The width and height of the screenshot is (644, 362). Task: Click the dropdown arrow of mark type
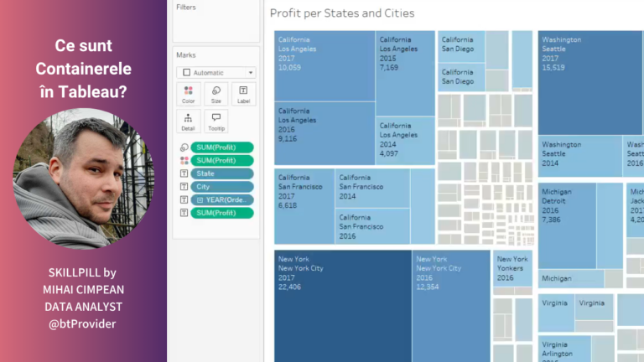point(251,73)
